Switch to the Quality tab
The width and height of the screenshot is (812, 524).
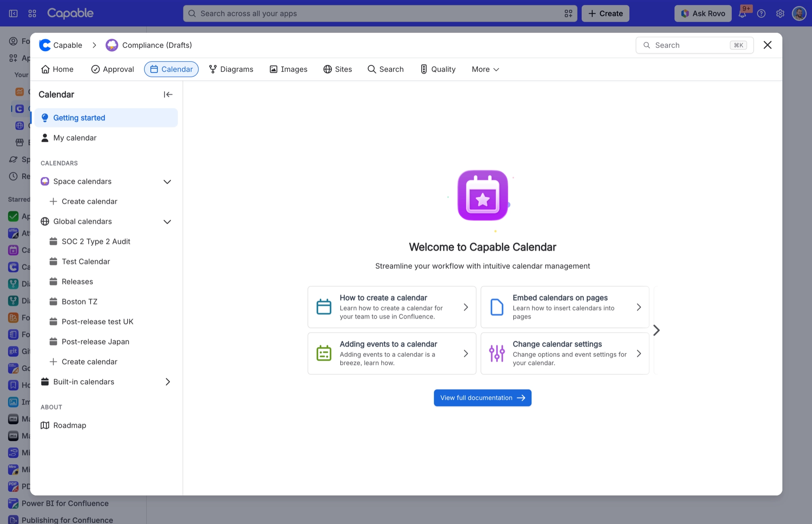coord(438,69)
